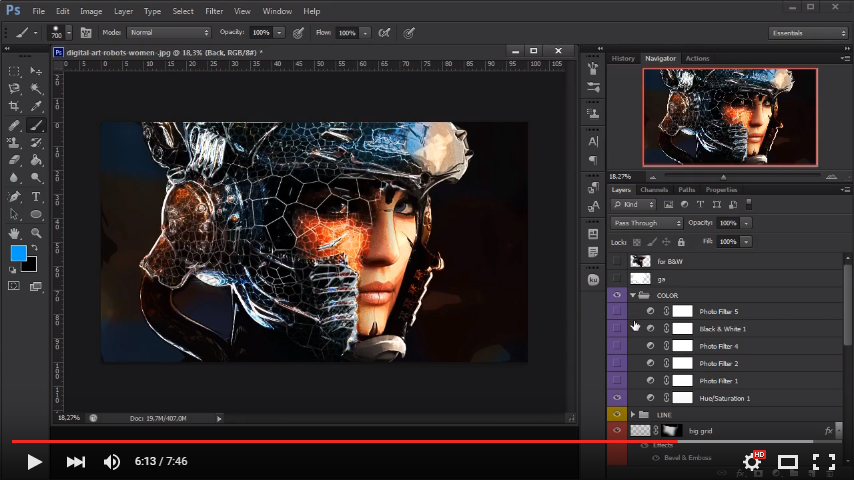Skip to the next video
854x480 pixels.
[x=76, y=462]
